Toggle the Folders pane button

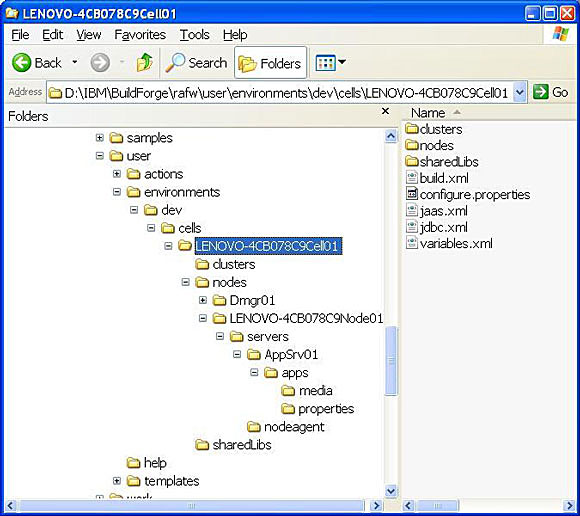point(270,63)
